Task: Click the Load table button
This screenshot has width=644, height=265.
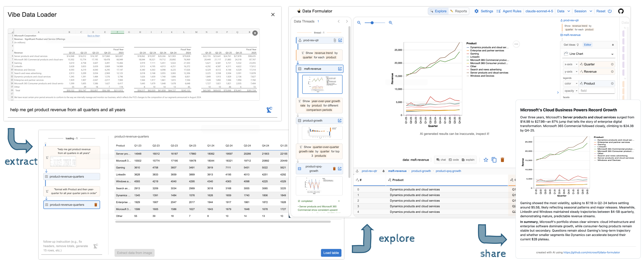Action: click(331, 253)
